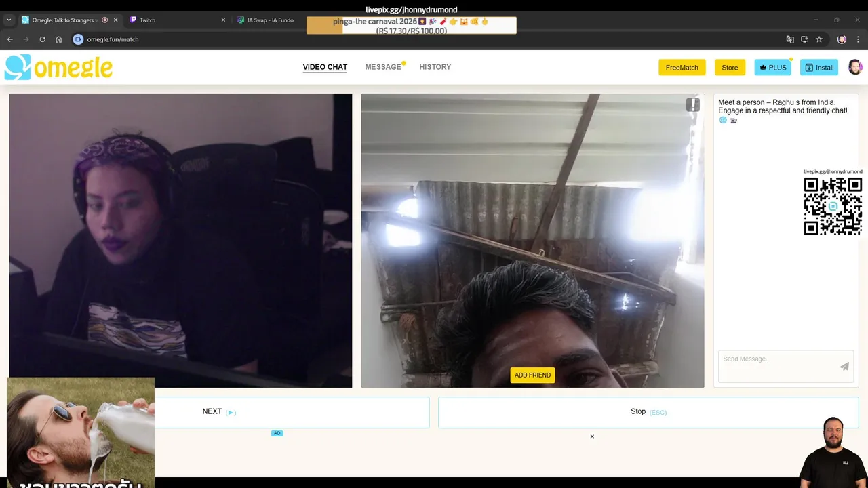Screen dimensions: 868x488
Task: Click your own webcam video
Action: click(180, 241)
